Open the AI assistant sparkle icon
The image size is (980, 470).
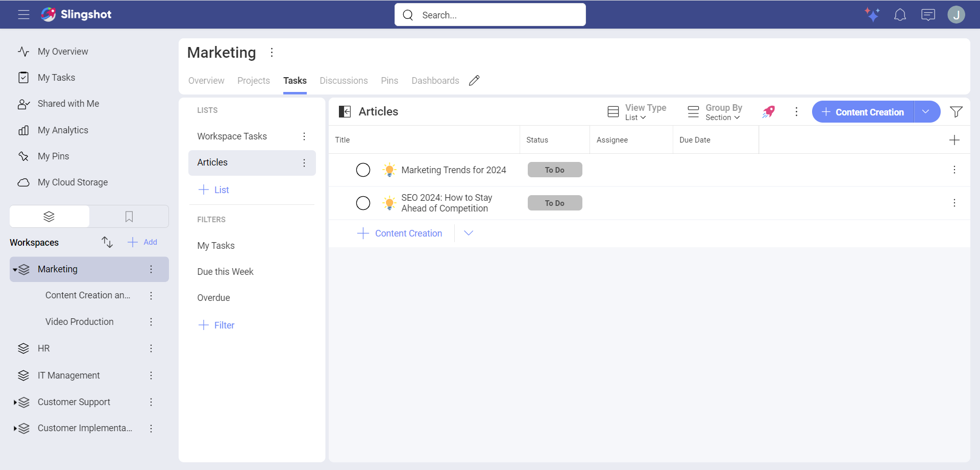(872, 14)
